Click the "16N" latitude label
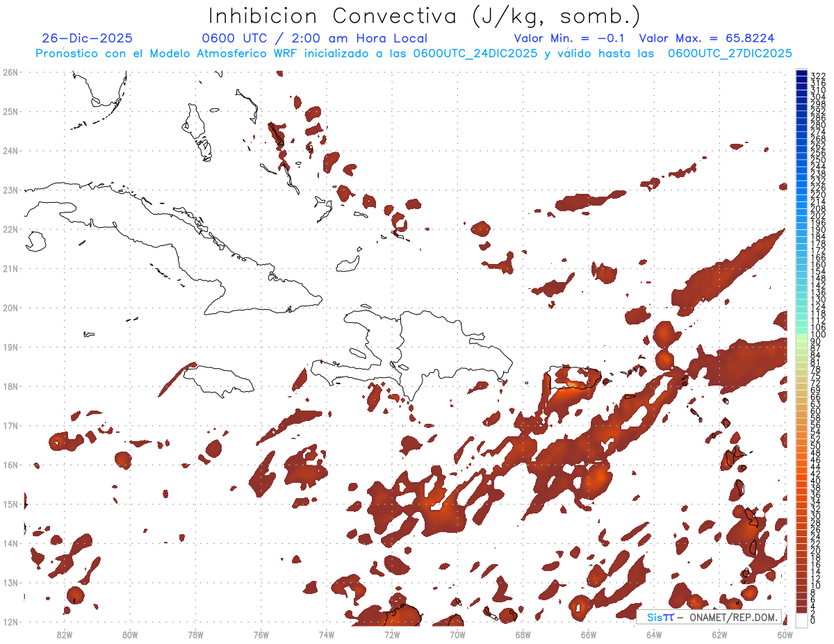Screen dimensions: 834x644 [x=10, y=465]
